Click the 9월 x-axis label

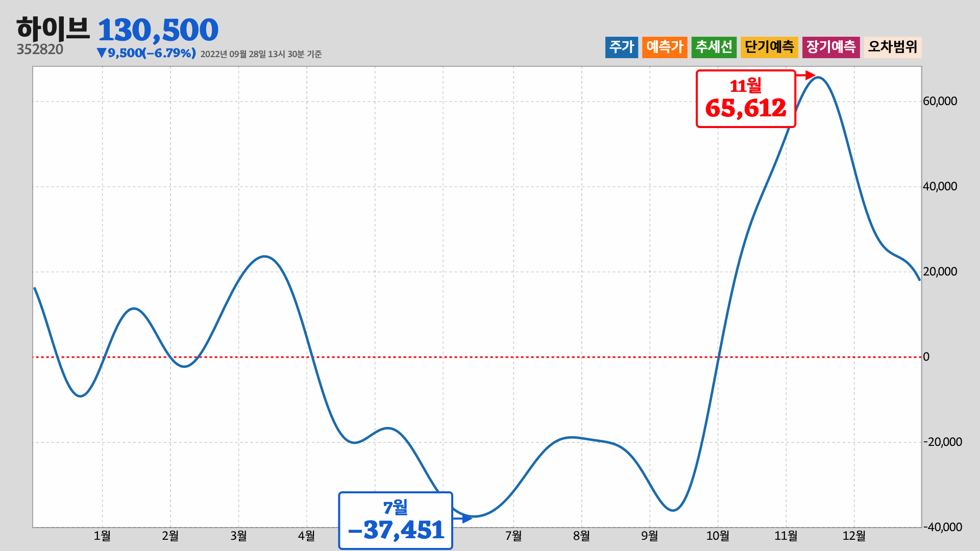pos(650,536)
